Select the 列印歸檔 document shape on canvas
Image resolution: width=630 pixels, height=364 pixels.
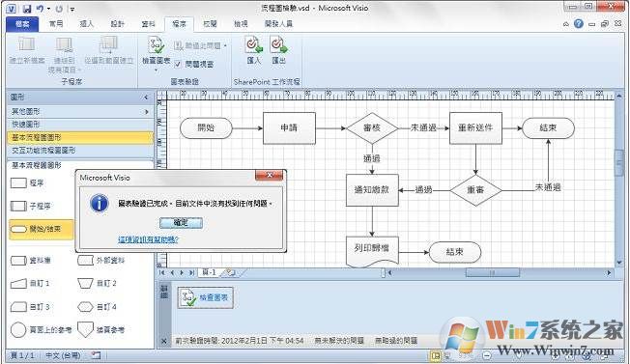[x=372, y=252]
